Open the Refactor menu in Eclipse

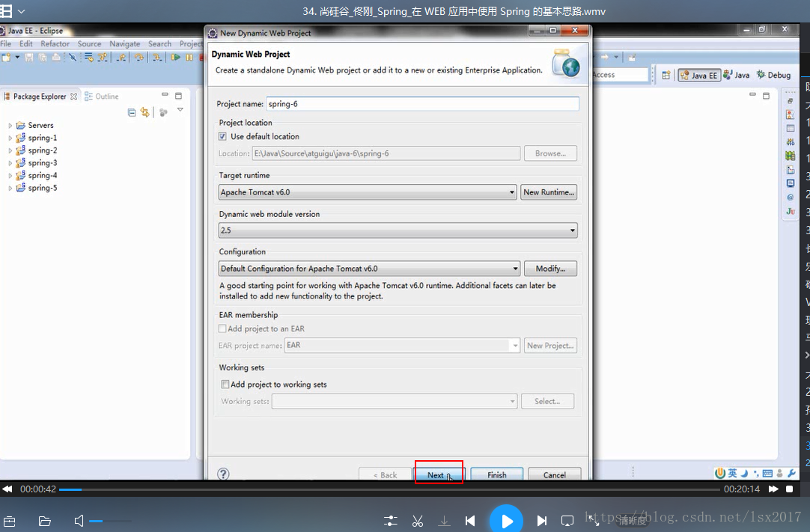[x=55, y=44]
